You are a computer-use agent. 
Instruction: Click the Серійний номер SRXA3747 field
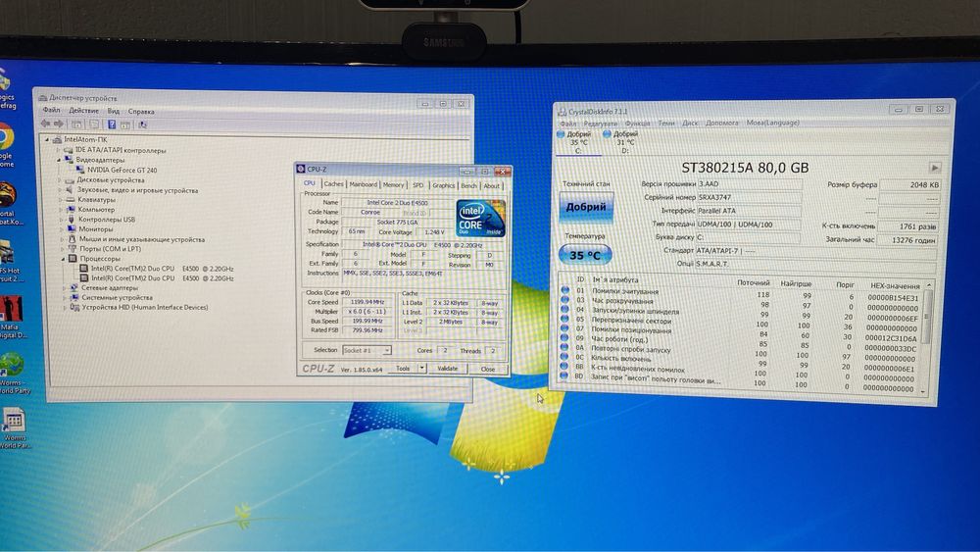[x=750, y=197]
